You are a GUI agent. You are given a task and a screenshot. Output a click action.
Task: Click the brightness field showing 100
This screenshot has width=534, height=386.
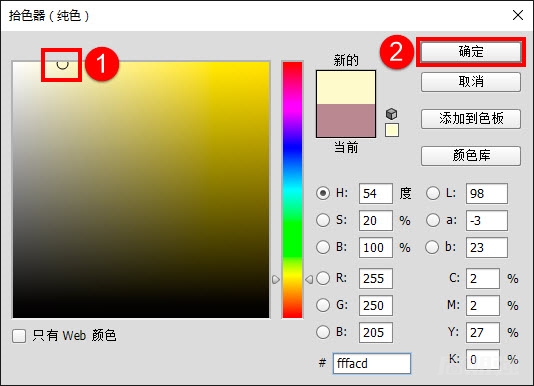376,247
